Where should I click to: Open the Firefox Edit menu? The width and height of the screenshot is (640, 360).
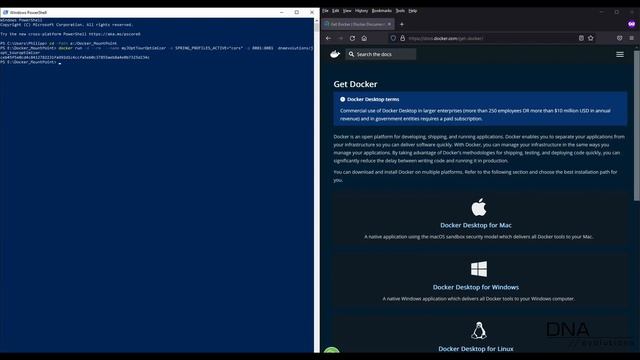pyautogui.click(x=336, y=11)
